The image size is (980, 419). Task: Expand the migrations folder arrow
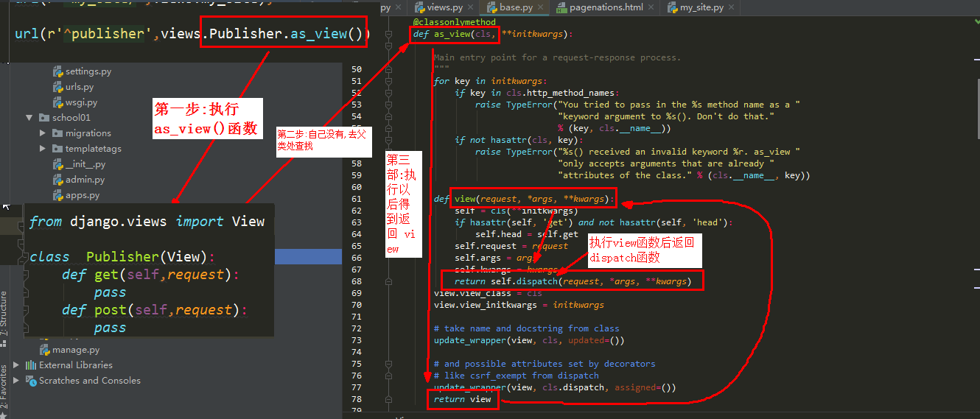point(43,133)
